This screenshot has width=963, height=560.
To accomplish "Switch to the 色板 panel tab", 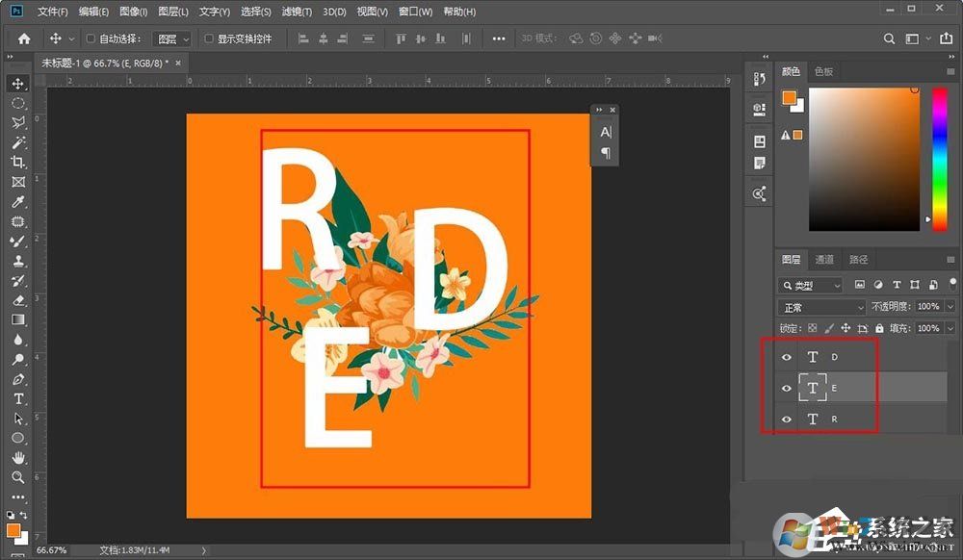I will pyautogui.click(x=824, y=70).
